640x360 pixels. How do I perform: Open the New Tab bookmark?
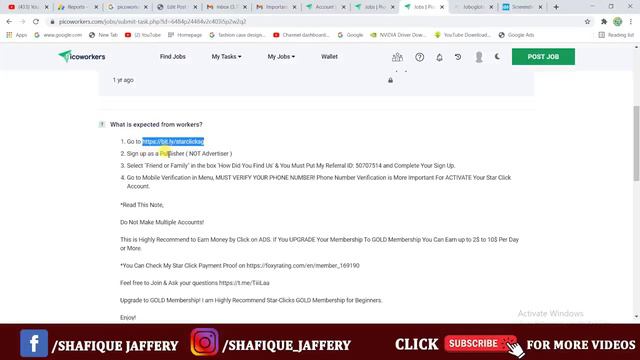103,35
